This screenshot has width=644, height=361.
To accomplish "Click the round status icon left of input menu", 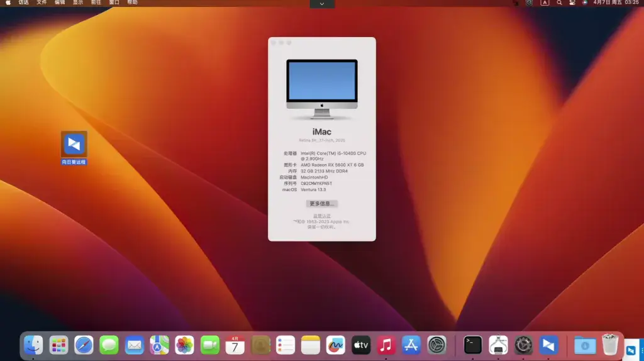I will [x=530, y=3].
